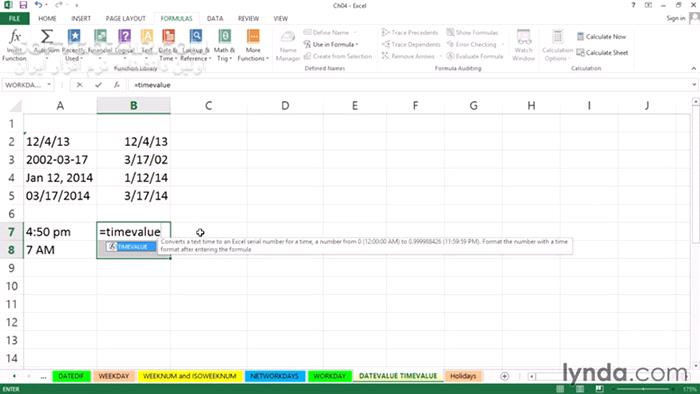Switch to DATA ribbon tab
Image resolution: width=700 pixels, height=394 pixels.
tap(215, 18)
